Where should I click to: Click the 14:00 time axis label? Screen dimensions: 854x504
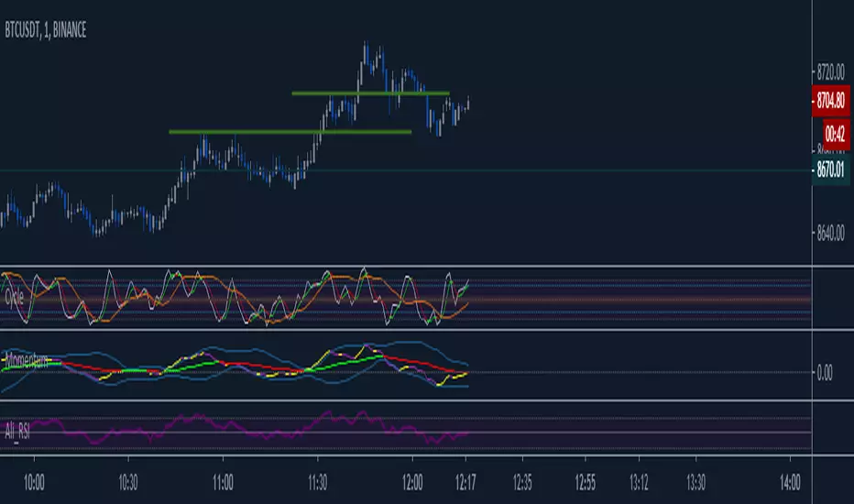(x=790, y=483)
